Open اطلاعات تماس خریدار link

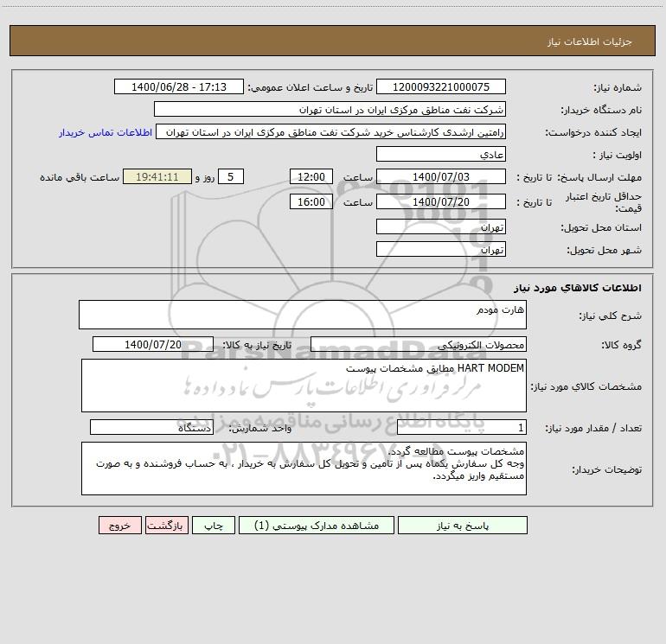click(x=106, y=132)
